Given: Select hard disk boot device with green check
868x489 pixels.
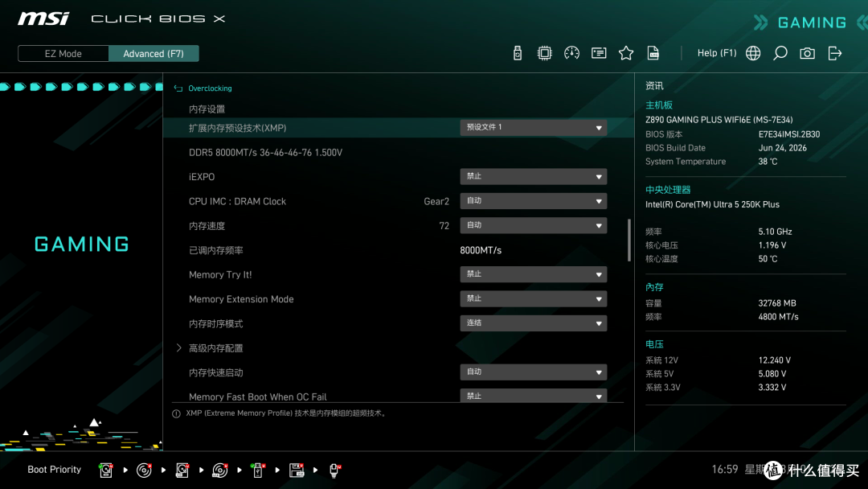Looking at the screenshot, I should (106, 471).
